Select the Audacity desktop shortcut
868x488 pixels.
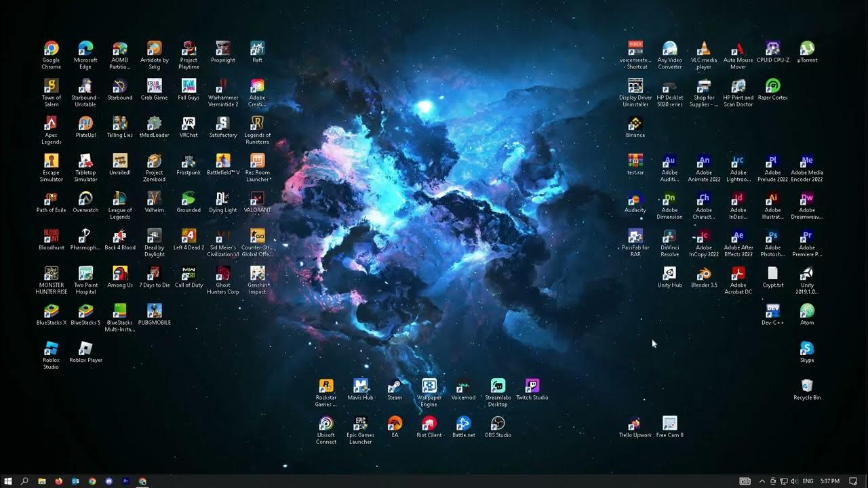point(635,201)
